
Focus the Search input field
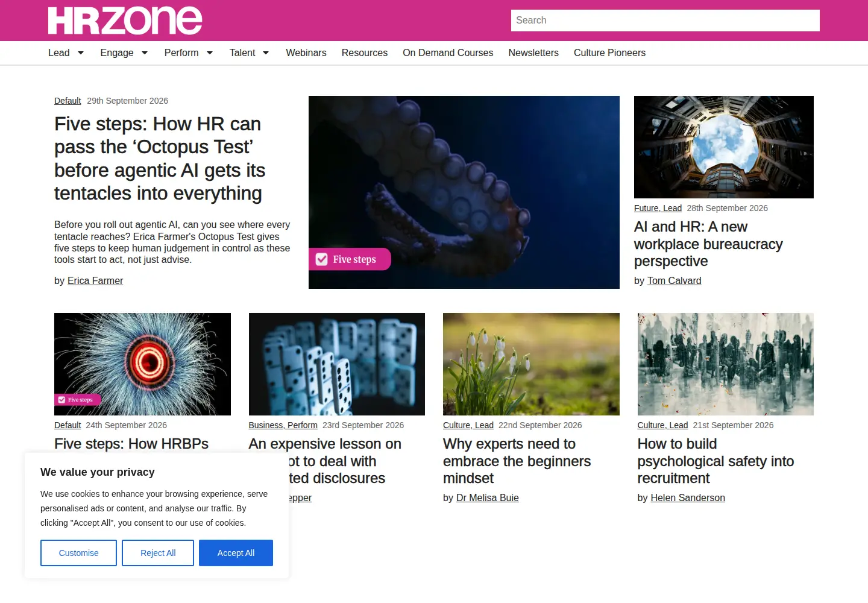coord(665,21)
